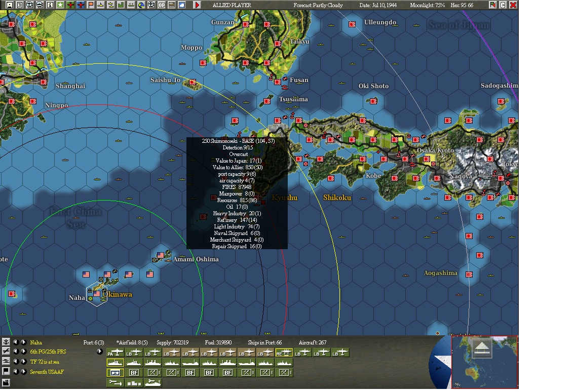The image size is (576, 392).
Task: Click the minimap overview thumbnail
Action: (x=484, y=362)
